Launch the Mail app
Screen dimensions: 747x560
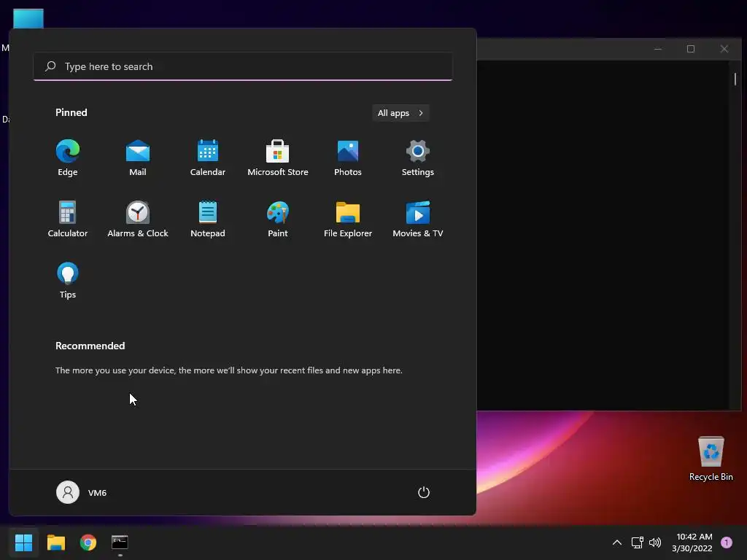coord(138,158)
